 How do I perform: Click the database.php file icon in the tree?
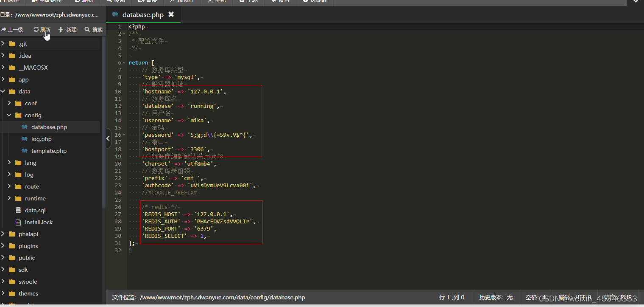tap(24, 127)
